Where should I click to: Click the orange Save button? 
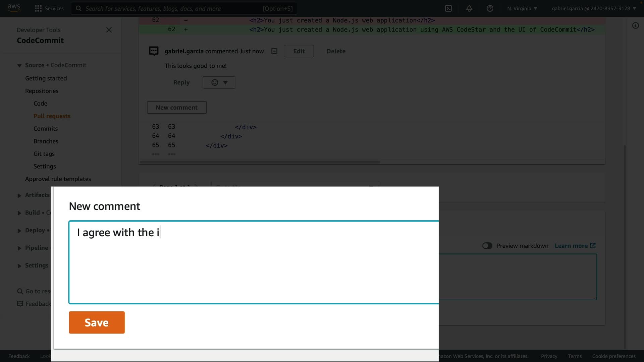point(97,322)
